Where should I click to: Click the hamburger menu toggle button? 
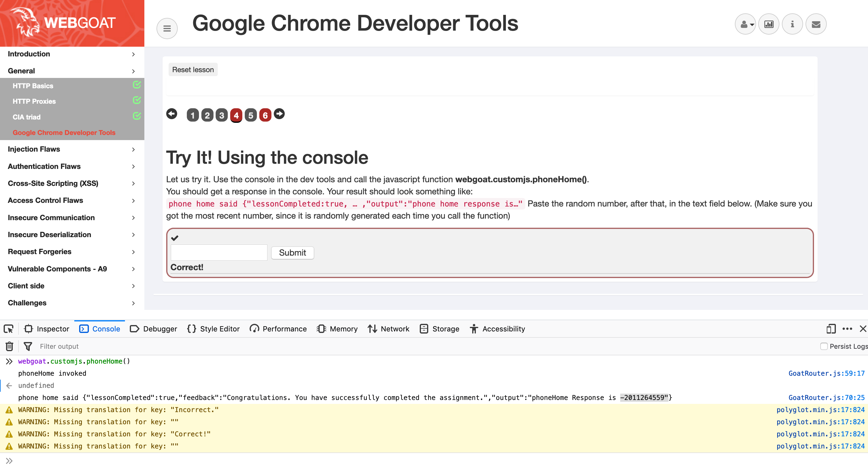167,29
